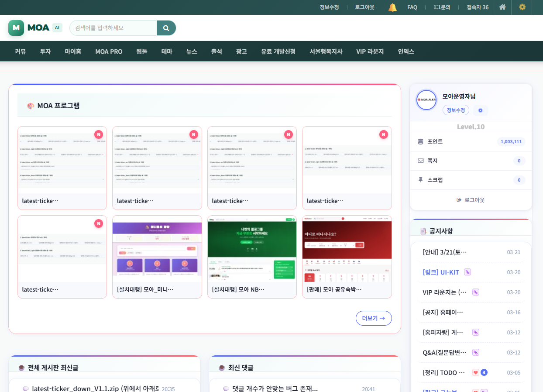Image resolution: width=543 pixels, height=392 pixels.
Task: Click the 모아운영자님 profile avatar
Action: point(426,100)
